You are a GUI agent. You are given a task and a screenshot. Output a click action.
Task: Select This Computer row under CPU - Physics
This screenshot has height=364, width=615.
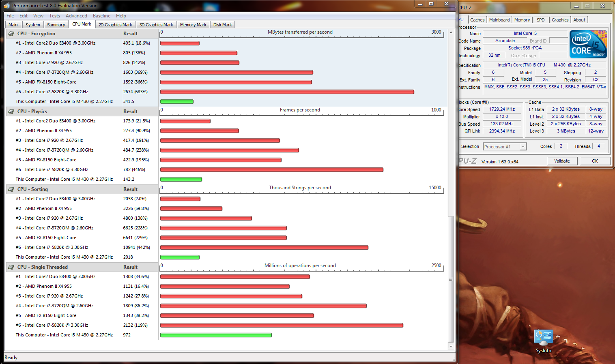tap(82, 179)
